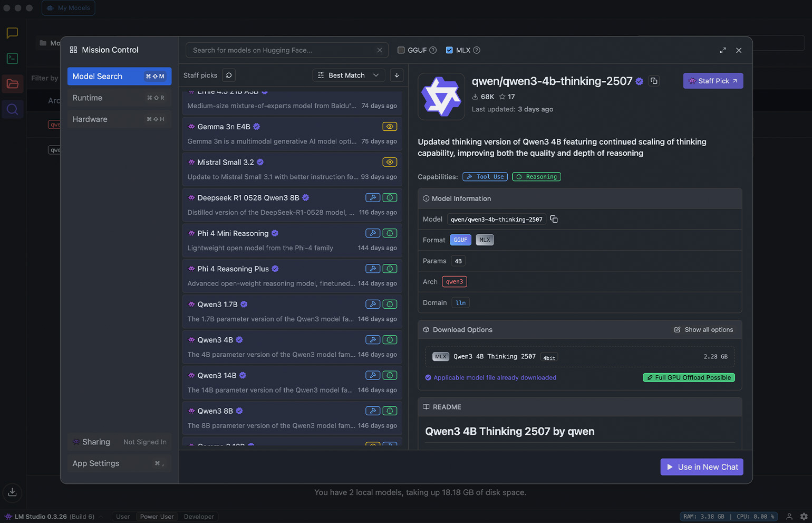Open the Runtime section
Image resolution: width=812 pixels, height=523 pixels.
coord(119,98)
